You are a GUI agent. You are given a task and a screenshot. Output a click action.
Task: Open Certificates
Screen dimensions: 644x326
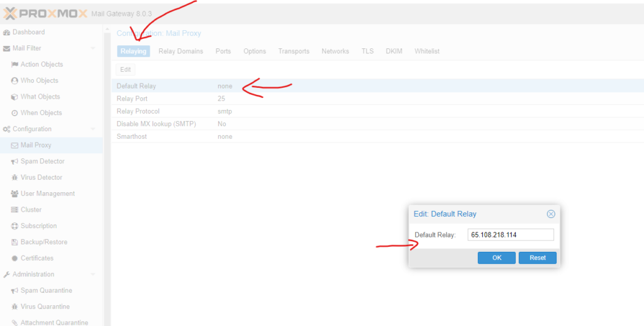pos(37,258)
